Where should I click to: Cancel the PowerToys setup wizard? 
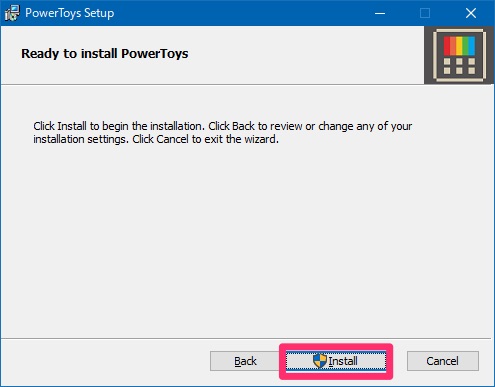tap(443, 361)
